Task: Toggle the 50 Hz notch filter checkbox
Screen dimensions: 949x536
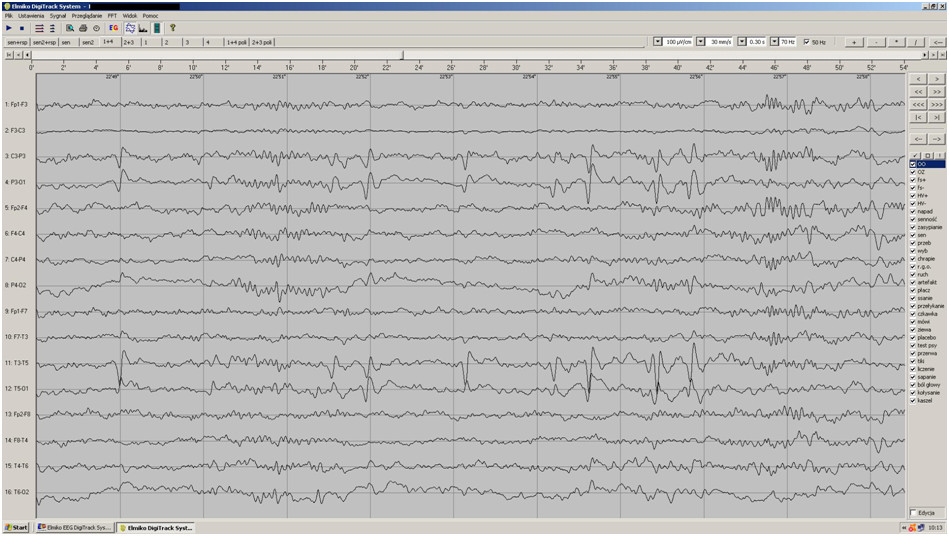Action: pyautogui.click(x=806, y=42)
